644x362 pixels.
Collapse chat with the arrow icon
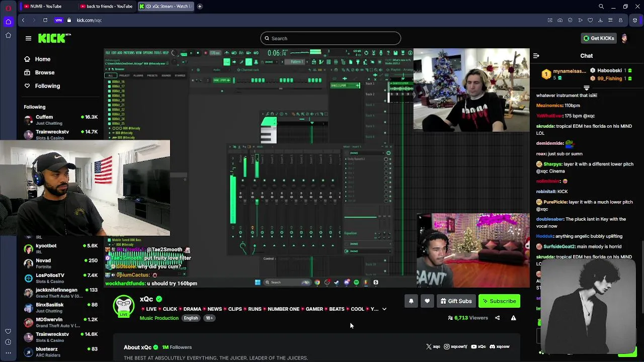click(x=536, y=56)
